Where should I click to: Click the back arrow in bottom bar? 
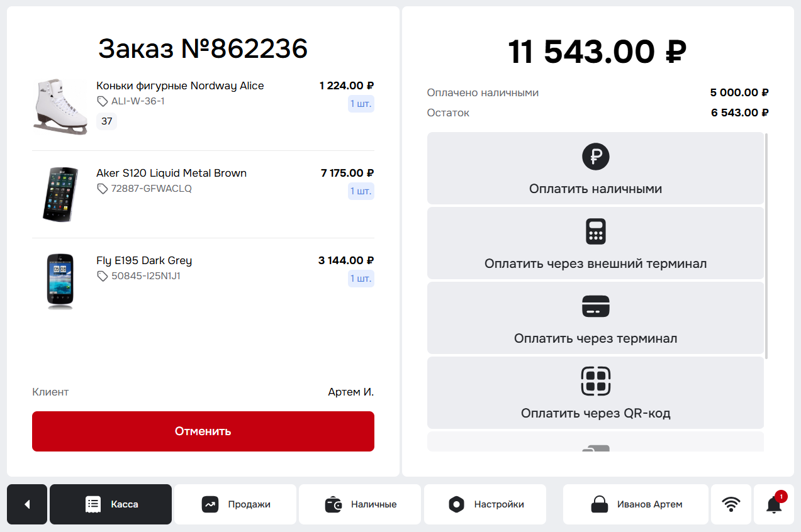27,504
